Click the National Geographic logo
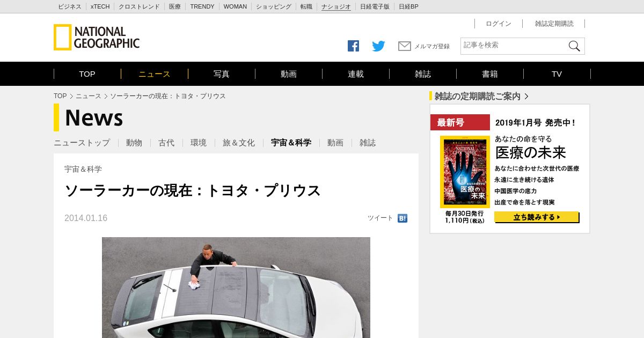The height and width of the screenshot is (338, 644). (97, 38)
